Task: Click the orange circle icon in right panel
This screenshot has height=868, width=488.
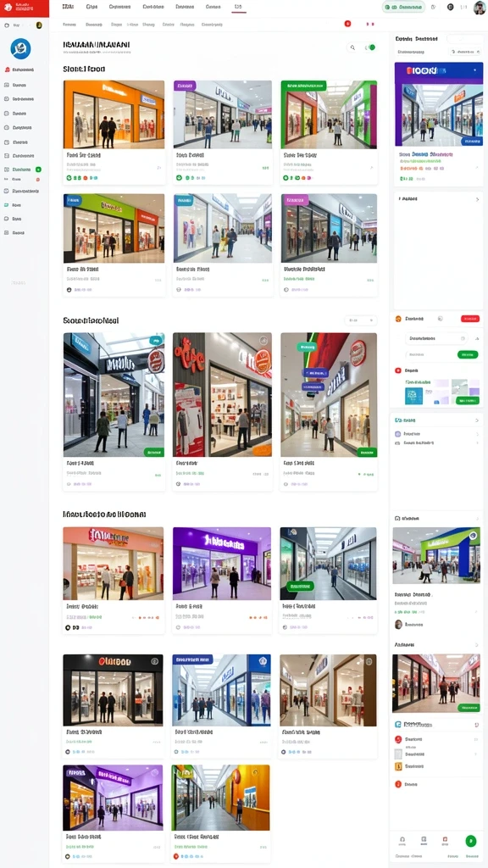Action: pos(398,319)
